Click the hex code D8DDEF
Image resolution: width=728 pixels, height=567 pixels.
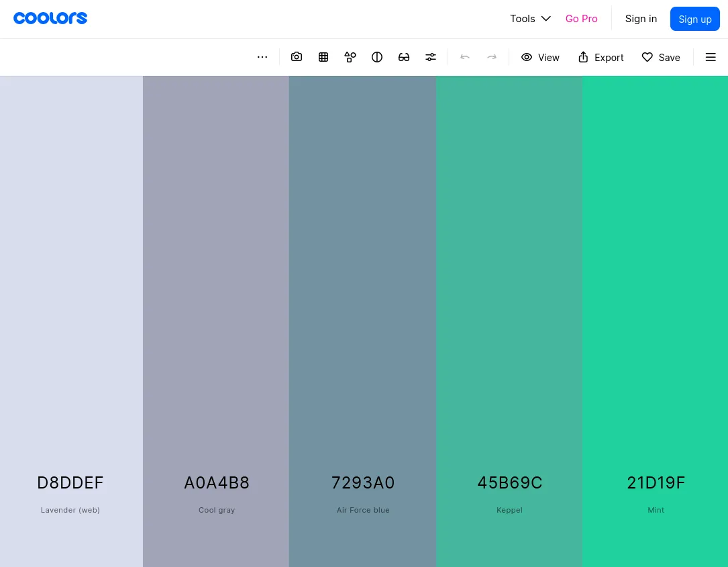point(70,483)
